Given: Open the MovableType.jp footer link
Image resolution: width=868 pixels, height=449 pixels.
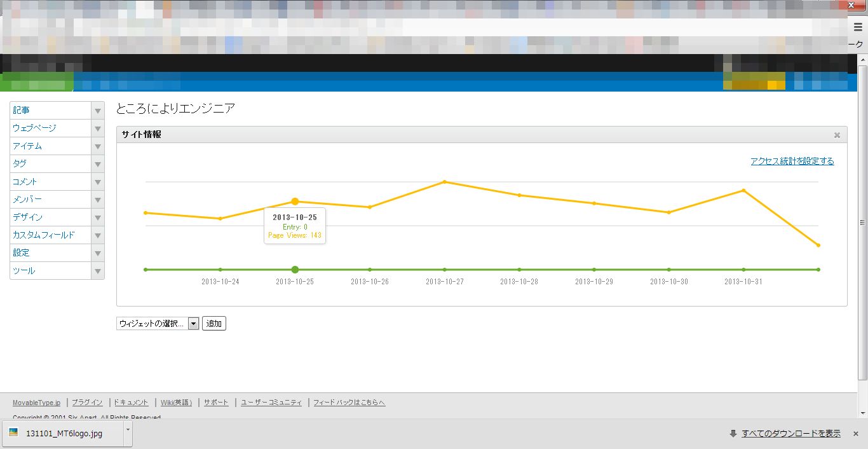Looking at the screenshot, I should coord(36,403).
